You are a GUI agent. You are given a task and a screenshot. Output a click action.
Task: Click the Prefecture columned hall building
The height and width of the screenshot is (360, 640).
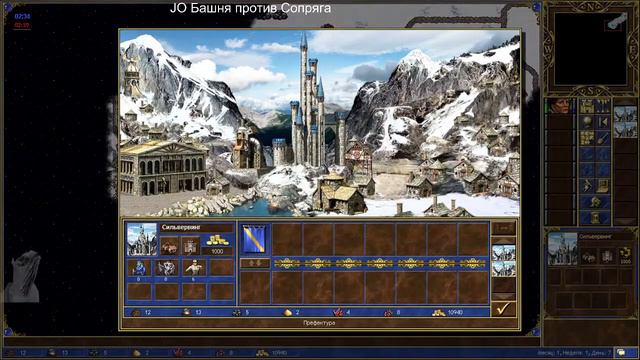(x=163, y=168)
